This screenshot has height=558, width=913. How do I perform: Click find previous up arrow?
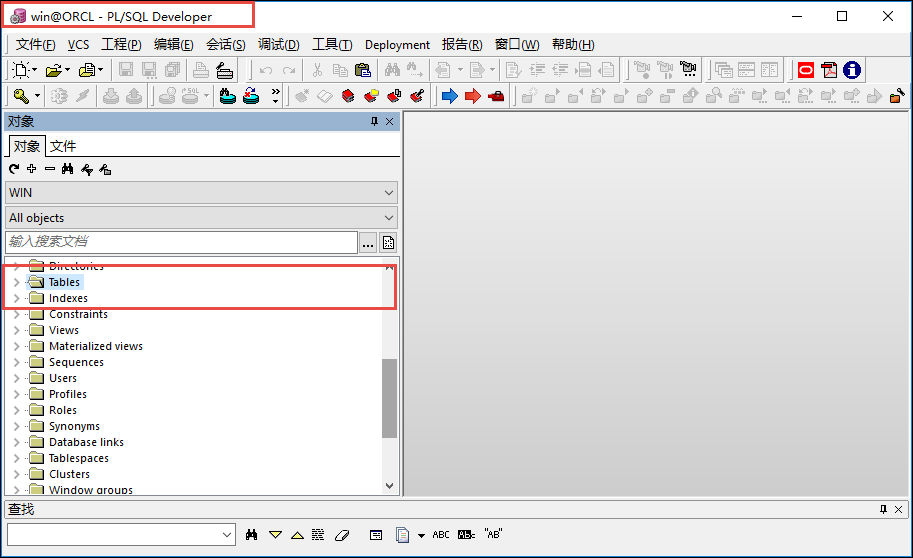[x=298, y=534]
